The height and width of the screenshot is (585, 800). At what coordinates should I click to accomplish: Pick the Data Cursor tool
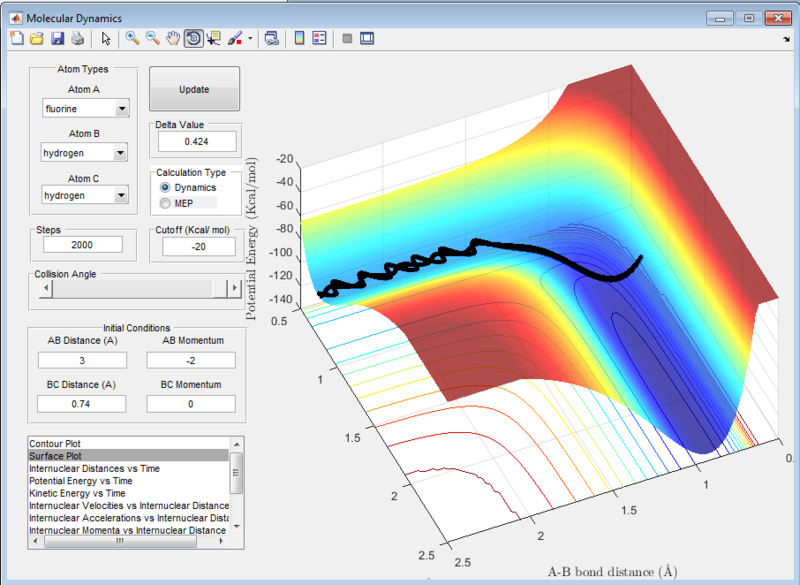214,39
